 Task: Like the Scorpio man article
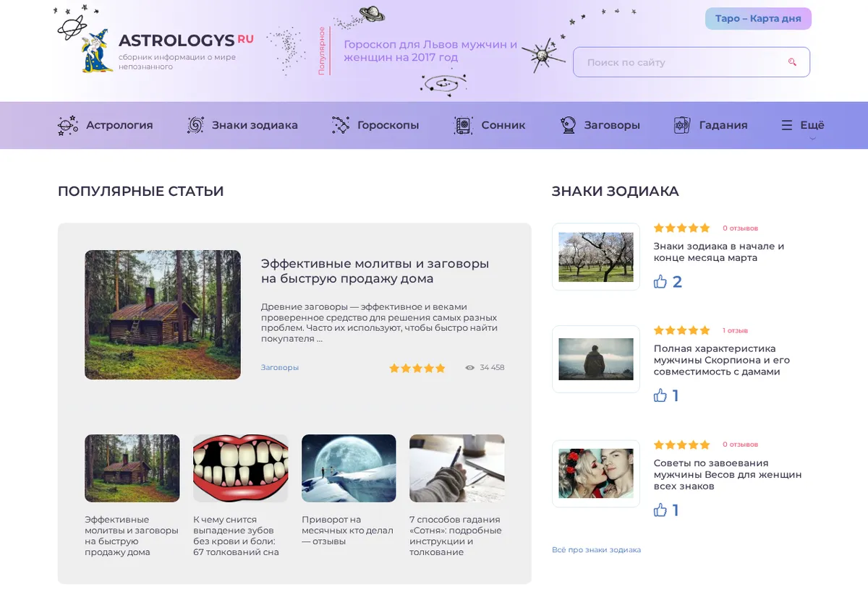(660, 395)
